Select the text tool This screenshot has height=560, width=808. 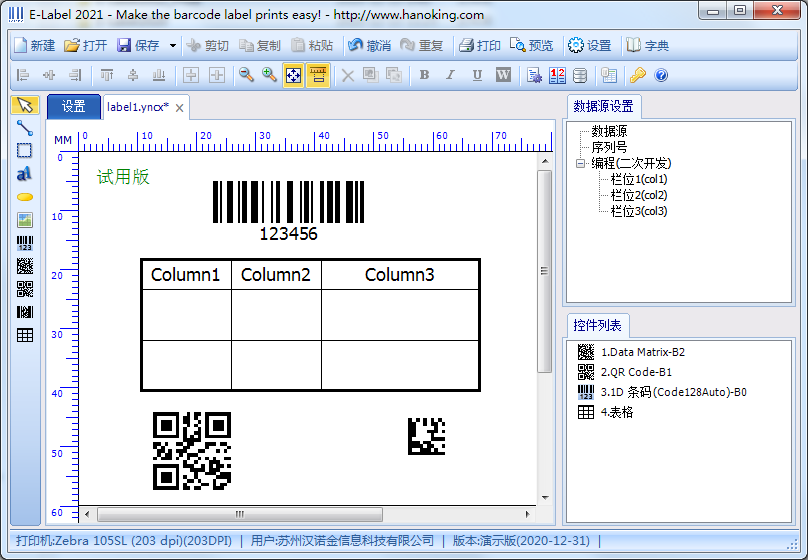25,174
